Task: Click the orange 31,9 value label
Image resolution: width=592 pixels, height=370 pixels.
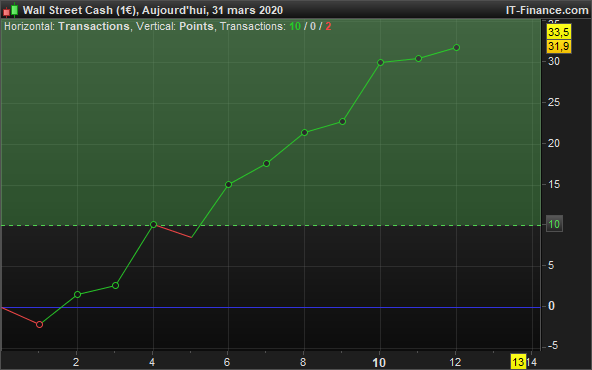Action: pyautogui.click(x=559, y=46)
